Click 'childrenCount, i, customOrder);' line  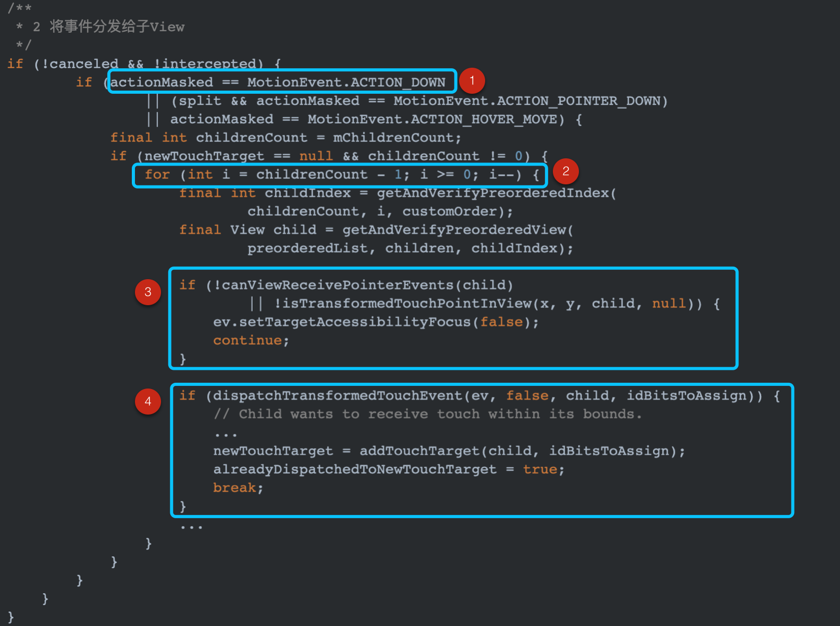[x=380, y=211]
